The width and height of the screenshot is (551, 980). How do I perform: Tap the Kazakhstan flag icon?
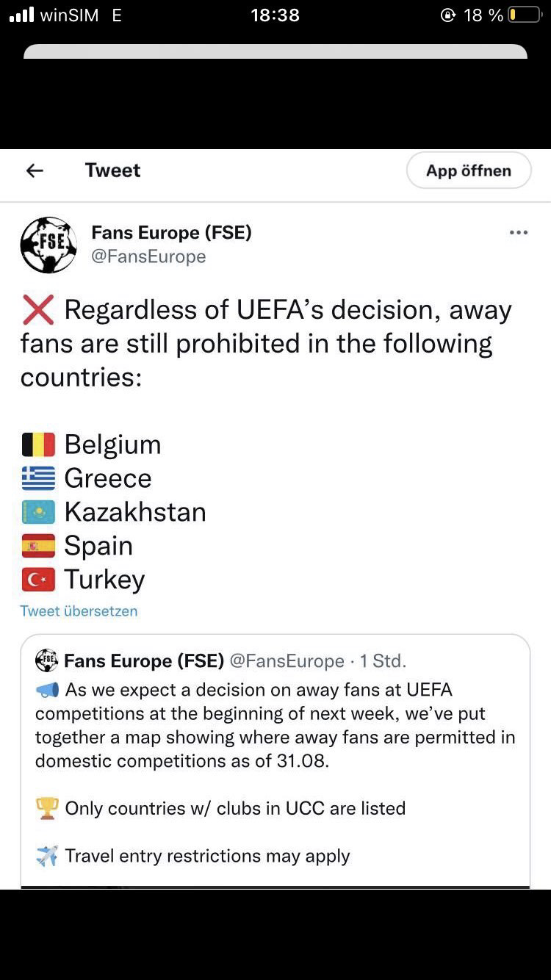click(x=38, y=512)
